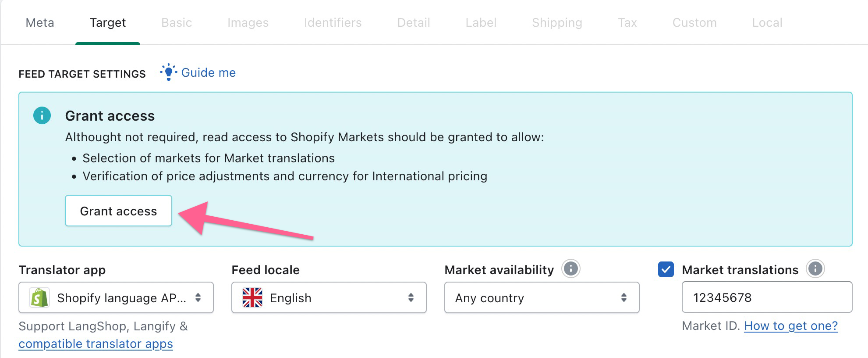Uncheck the Market translations checkbox
868x358 pixels.
pyautogui.click(x=666, y=269)
